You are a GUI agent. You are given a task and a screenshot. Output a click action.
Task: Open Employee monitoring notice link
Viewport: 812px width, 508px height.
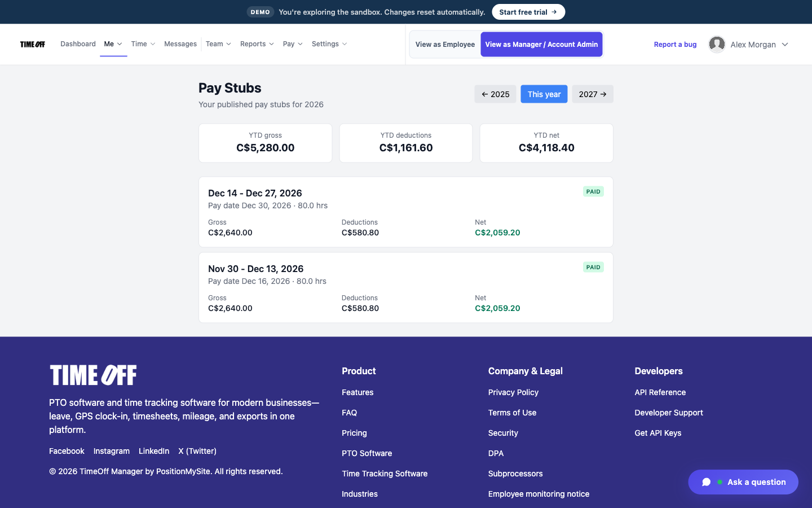point(539,494)
